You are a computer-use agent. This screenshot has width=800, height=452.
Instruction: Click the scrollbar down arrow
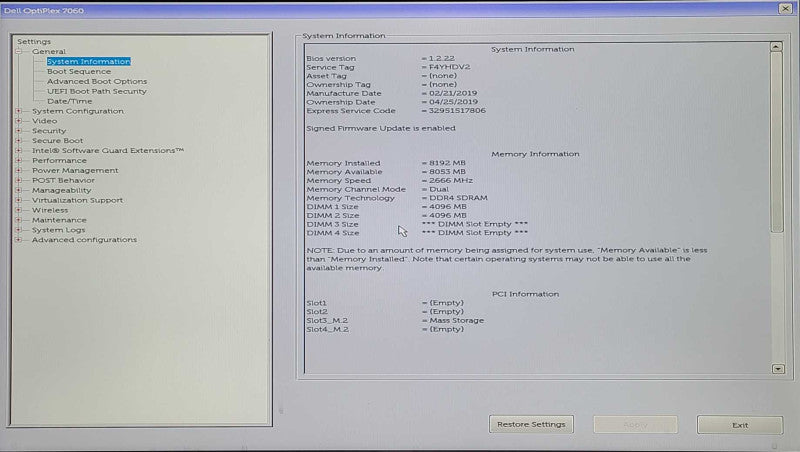[778, 369]
